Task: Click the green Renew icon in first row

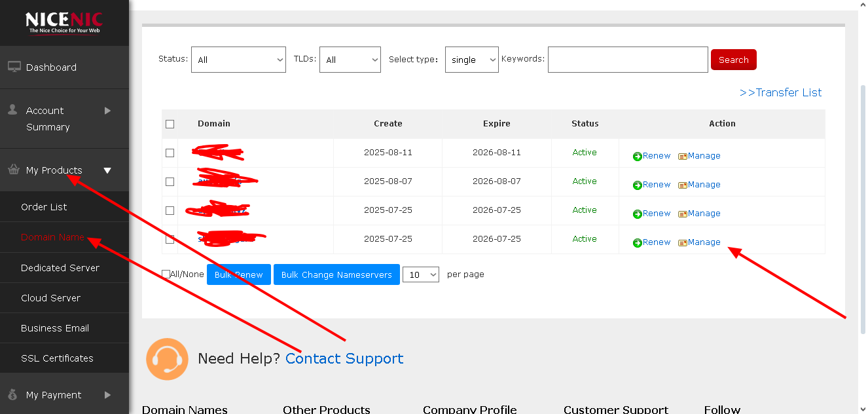Action: tap(638, 157)
